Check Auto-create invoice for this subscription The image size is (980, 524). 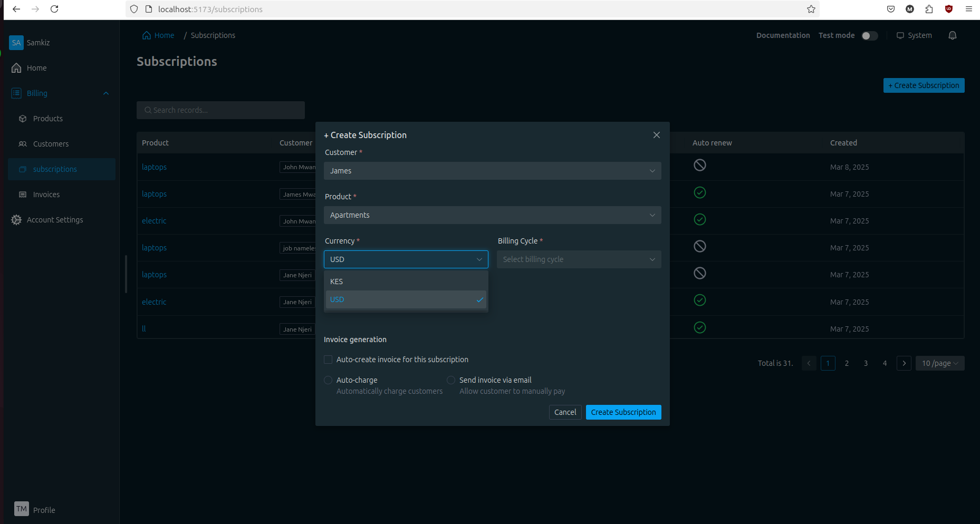click(x=328, y=360)
